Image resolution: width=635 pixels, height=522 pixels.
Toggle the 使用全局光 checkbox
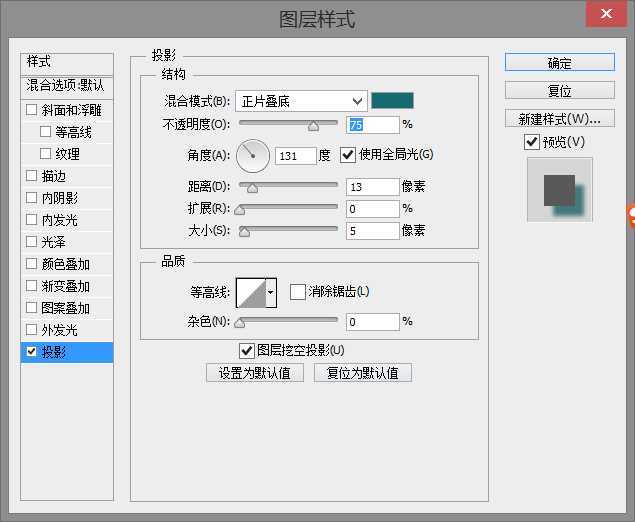click(348, 155)
